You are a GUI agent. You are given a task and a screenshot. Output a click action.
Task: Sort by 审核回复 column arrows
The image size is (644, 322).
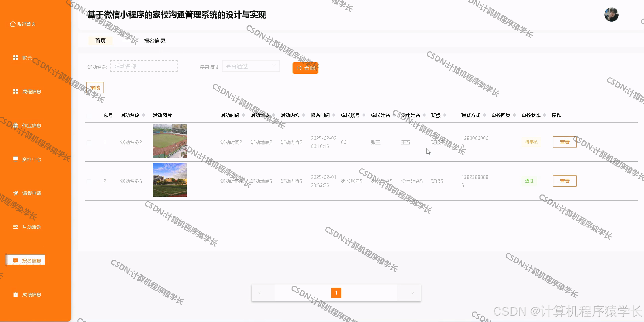point(514,115)
